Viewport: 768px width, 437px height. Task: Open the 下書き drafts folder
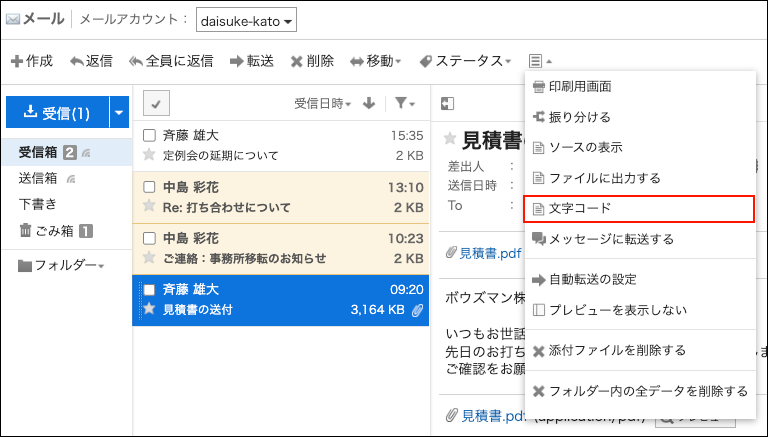click(38, 204)
